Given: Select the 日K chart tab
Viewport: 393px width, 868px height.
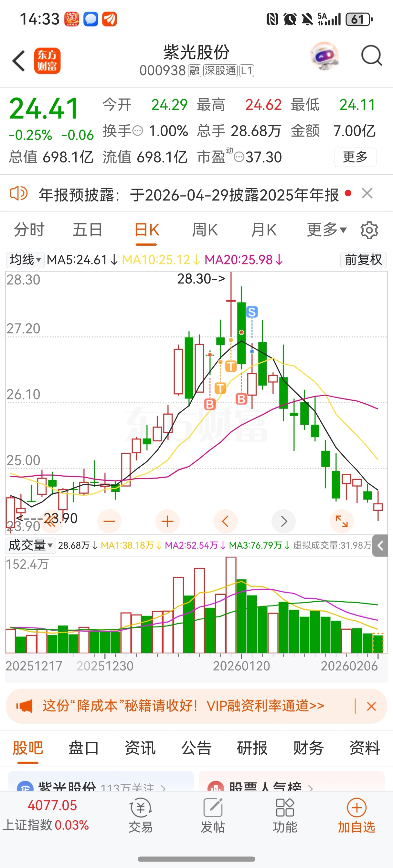Looking at the screenshot, I should click(146, 230).
